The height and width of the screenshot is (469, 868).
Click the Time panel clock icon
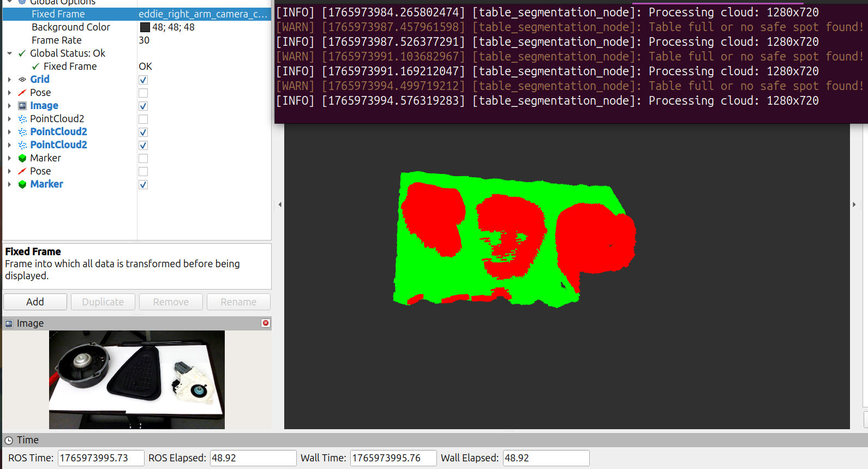tap(9, 440)
